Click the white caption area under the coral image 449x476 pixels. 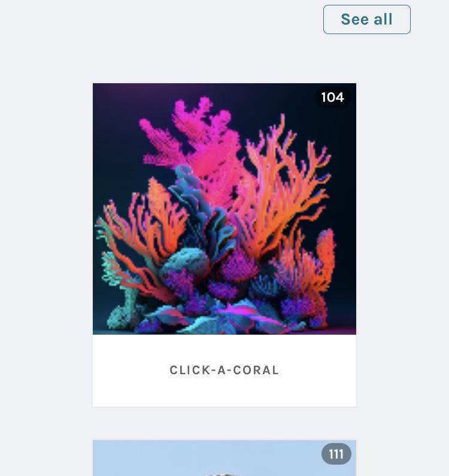tap(224, 371)
